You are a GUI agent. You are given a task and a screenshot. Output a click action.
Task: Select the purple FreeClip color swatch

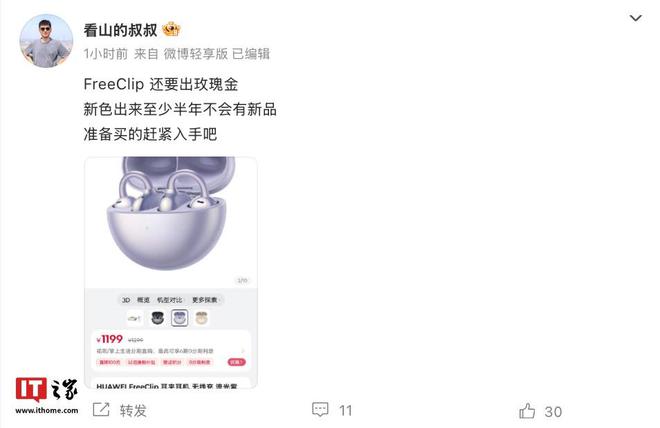point(180,318)
